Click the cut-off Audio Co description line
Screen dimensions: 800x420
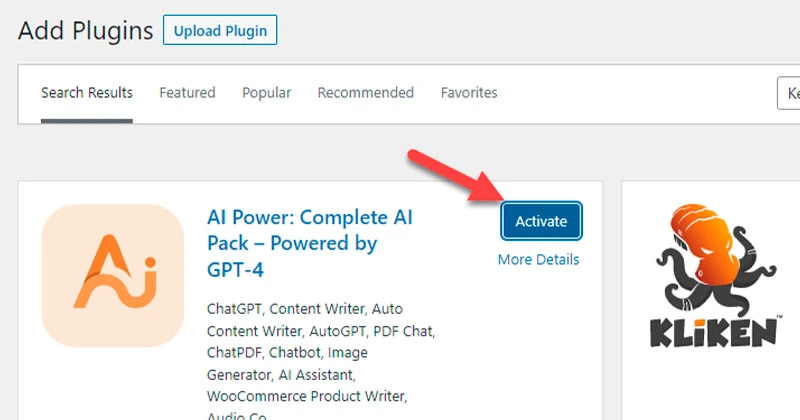click(x=237, y=415)
